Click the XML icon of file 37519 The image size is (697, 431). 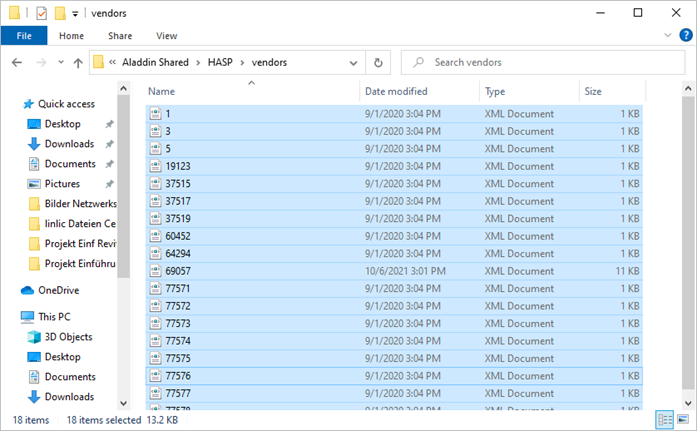coord(155,219)
